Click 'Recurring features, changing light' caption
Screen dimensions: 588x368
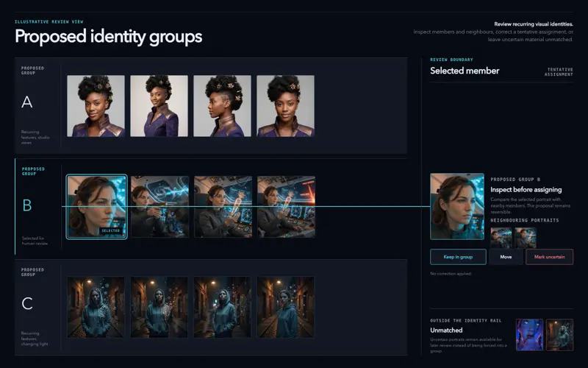point(35,339)
